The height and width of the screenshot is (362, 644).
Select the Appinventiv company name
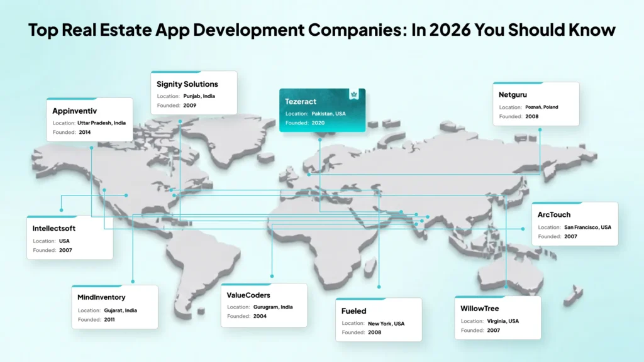tap(74, 111)
